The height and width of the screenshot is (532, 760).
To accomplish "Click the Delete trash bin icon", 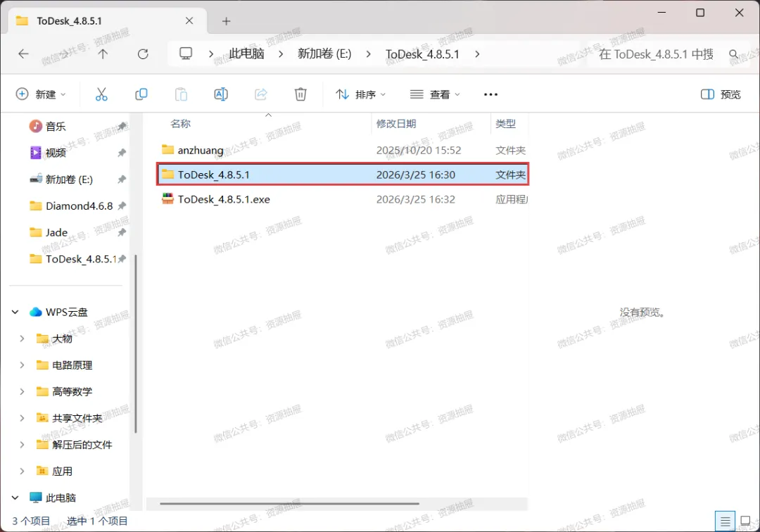I will click(300, 94).
